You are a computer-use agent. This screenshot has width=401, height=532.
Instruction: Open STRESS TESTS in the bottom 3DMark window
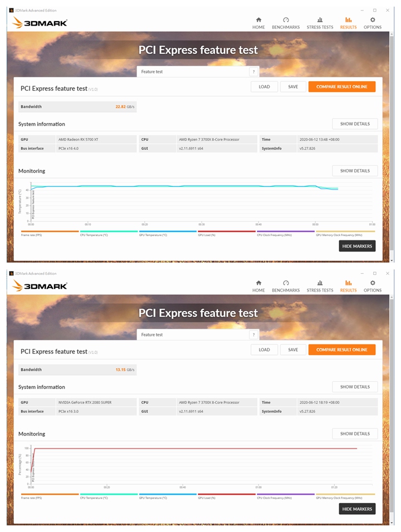pos(320,287)
